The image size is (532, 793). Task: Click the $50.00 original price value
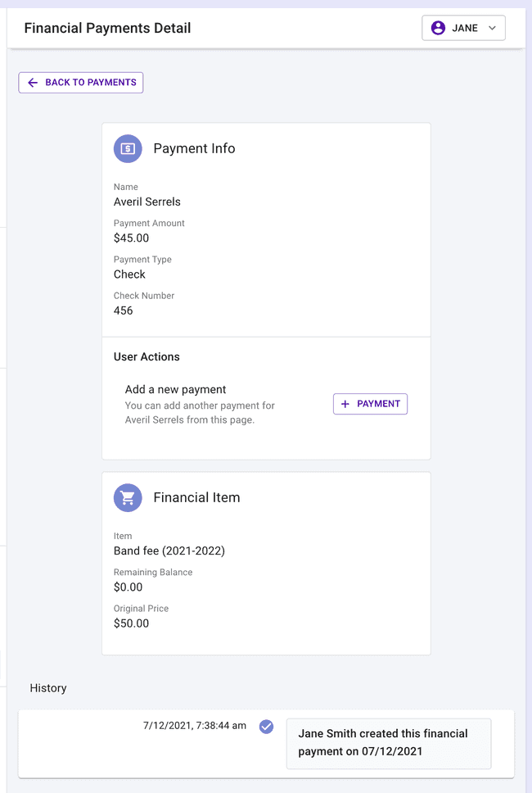pos(132,623)
